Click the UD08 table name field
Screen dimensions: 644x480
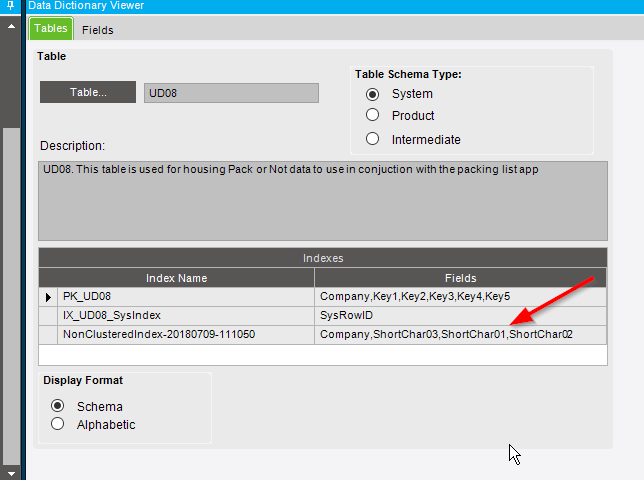(231, 93)
